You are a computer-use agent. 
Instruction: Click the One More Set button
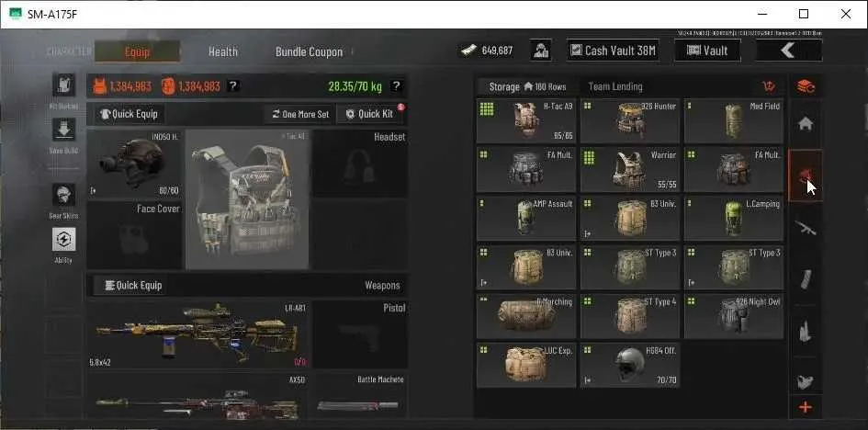300,114
